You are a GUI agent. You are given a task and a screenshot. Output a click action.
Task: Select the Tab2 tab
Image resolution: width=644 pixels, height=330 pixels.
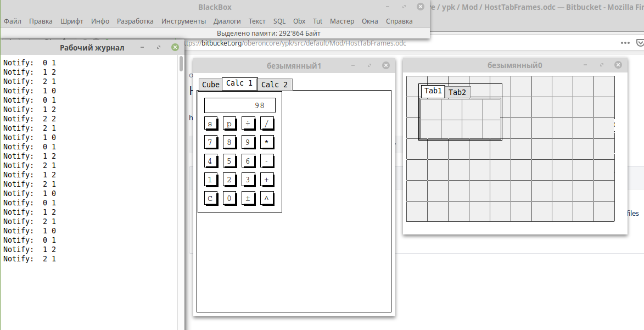point(457,92)
